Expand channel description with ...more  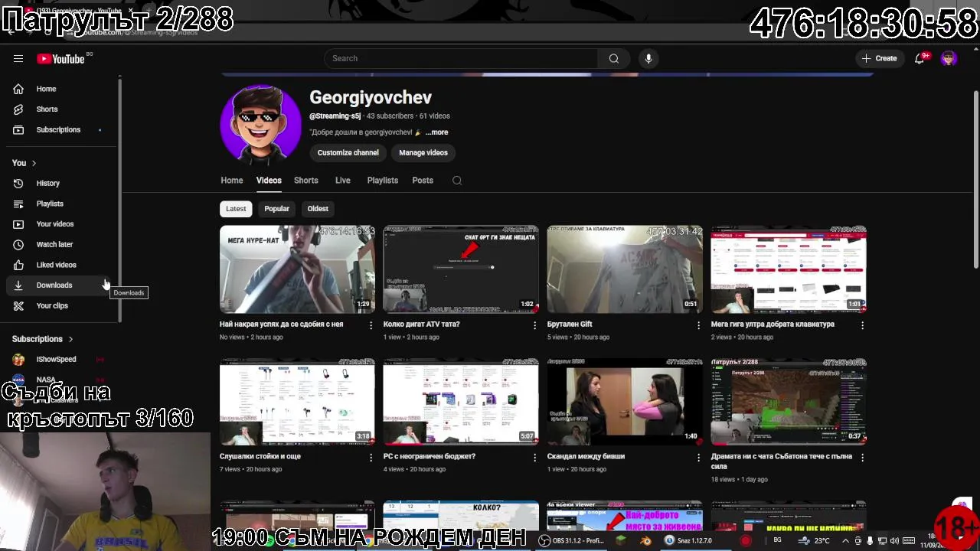point(436,132)
